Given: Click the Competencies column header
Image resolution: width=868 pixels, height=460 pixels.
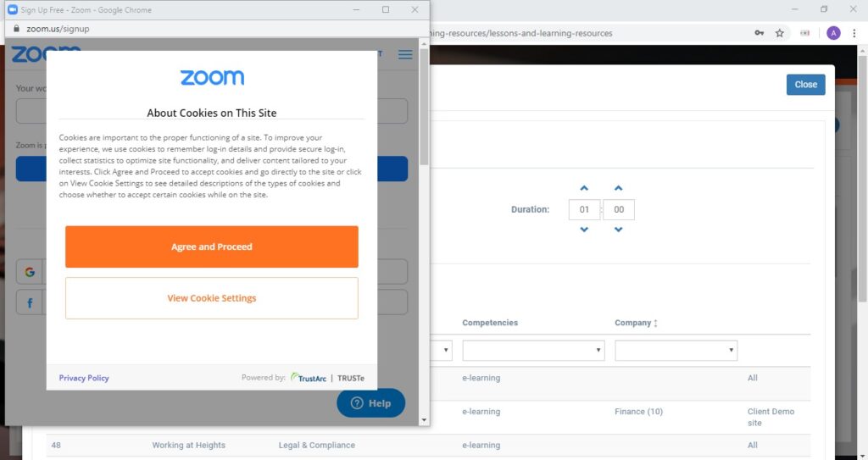Looking at the screenshot, I should tap(490, 323).
